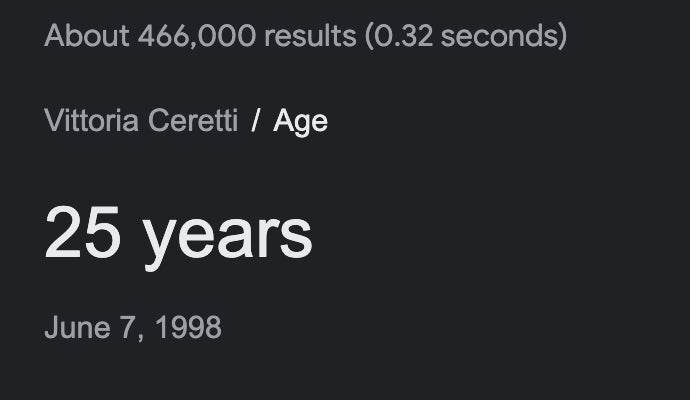The height and width of the screenshot is (400, 690).
Task: Click the number 25 in answer
Action: (x=83, y=234)
